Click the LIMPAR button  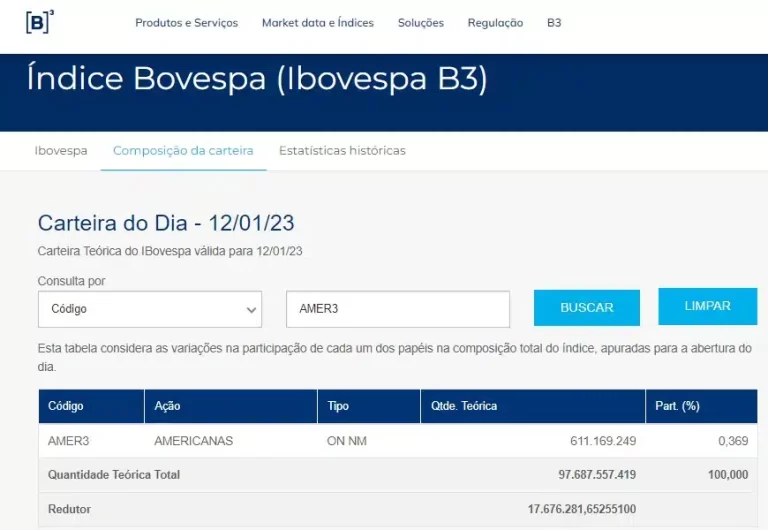pos(708,306)
